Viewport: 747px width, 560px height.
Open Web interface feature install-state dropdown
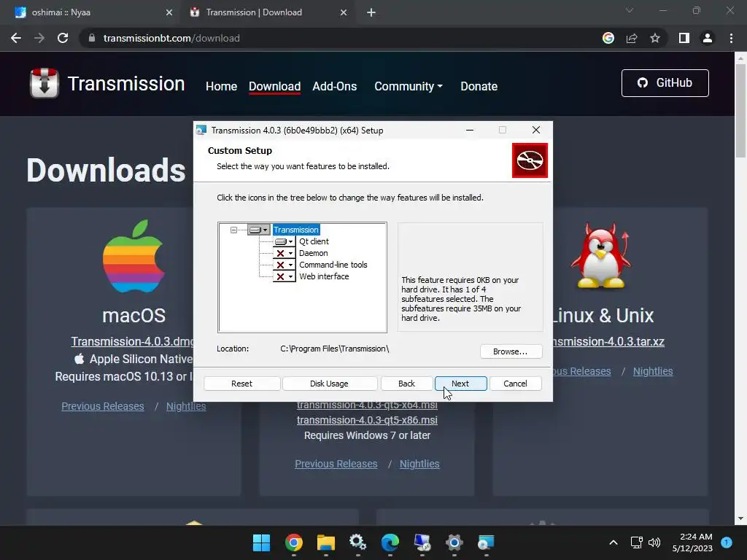click(285, 276)
